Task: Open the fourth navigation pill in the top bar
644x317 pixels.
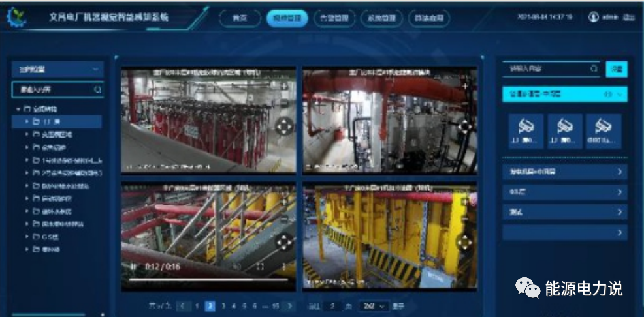Action: click(381, 18)
